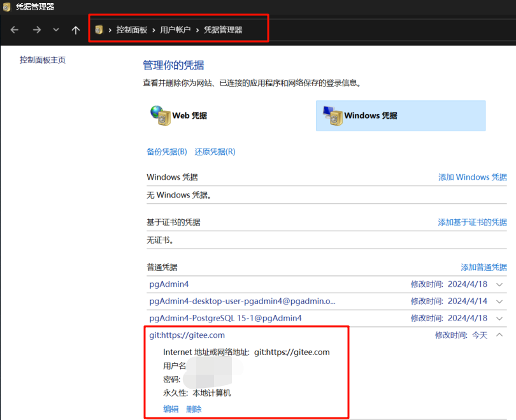516x420 pixels.
Task: Click 删除 for the gitee credential
Action: coord(194,409)
